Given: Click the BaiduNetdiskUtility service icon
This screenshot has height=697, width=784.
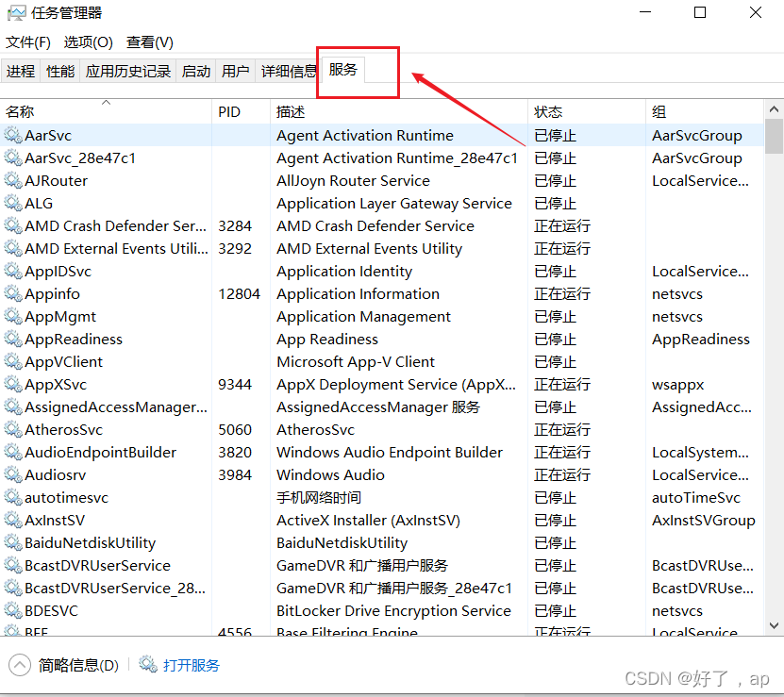Looking at the screenshot, I should 13,542.
